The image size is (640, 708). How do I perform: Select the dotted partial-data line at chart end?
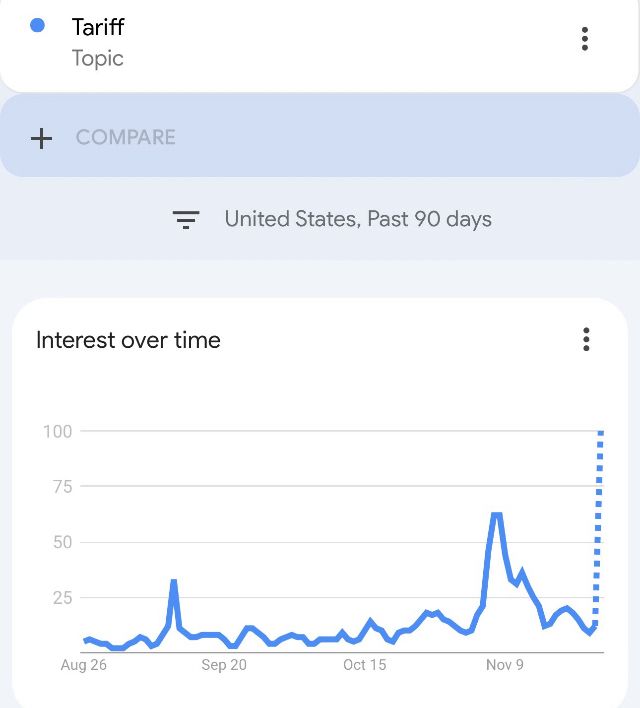point(598,528)
